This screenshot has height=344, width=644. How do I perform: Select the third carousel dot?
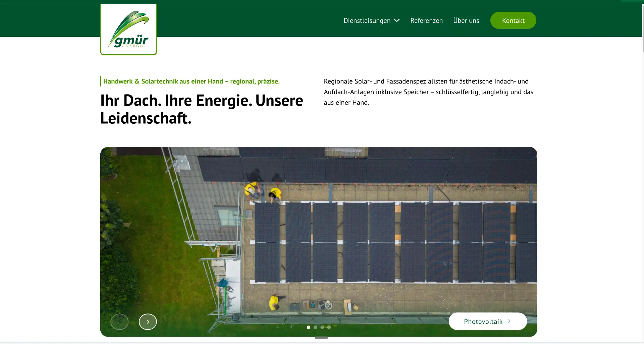pos(322,327)
